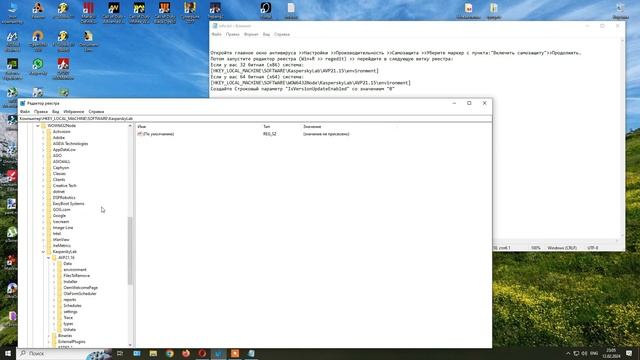Collapse the WOW6432Node key

(x=38, y=126)
